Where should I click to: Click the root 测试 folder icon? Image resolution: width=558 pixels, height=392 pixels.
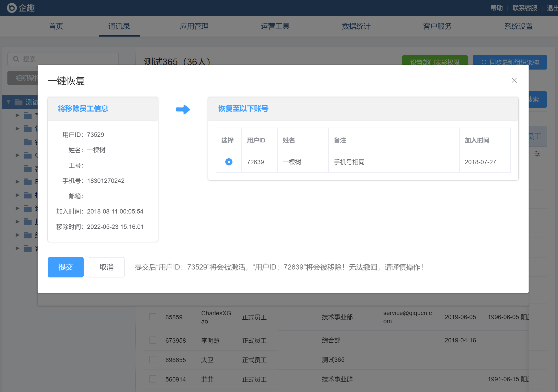pos(18,102)
